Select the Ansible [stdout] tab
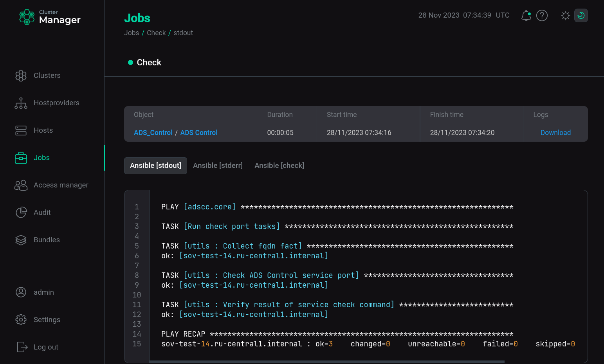 [x=155, y=166]
